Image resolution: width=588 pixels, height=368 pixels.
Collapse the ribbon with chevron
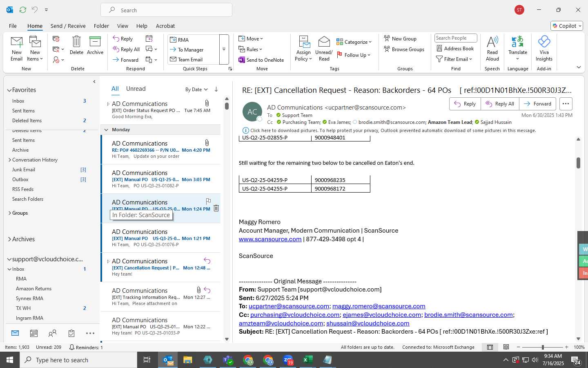[579, 67]
